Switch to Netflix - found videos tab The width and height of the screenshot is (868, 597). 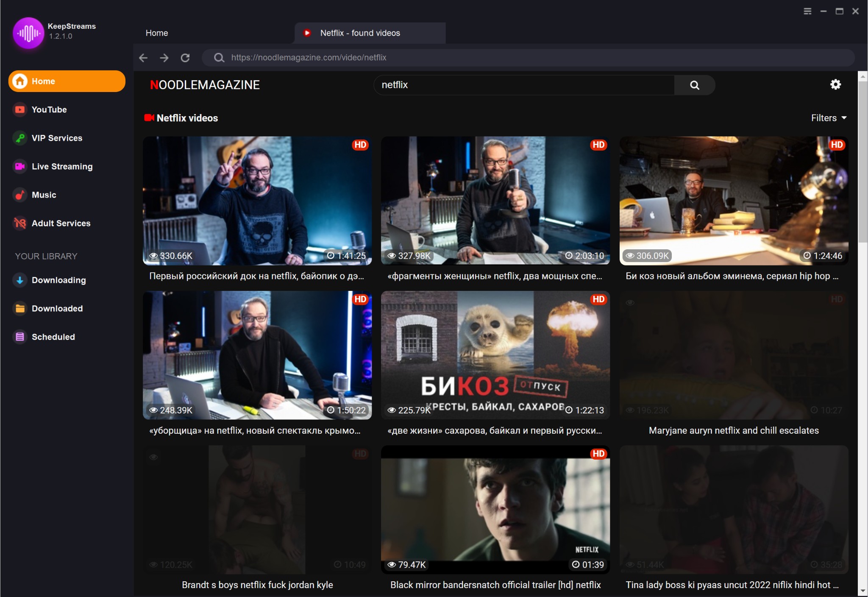click(370, 33)
